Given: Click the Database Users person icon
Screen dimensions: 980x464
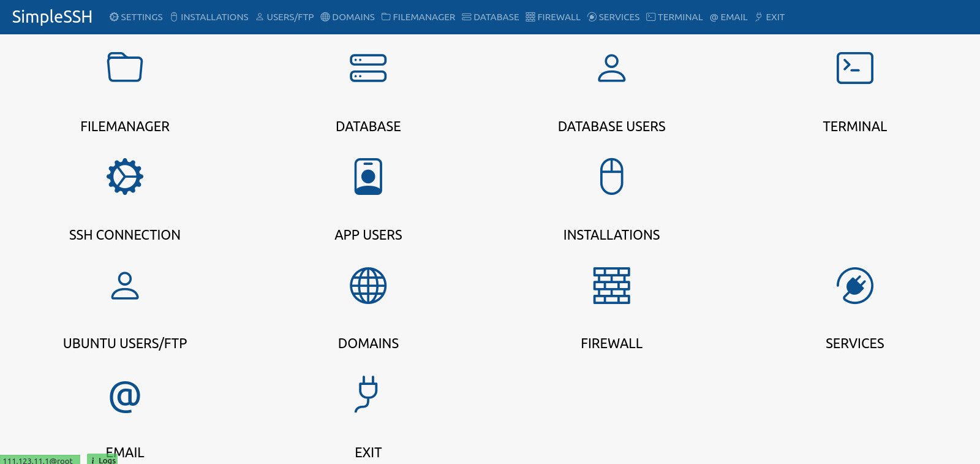Looking at the screenshot, I should tap(611, 68).
